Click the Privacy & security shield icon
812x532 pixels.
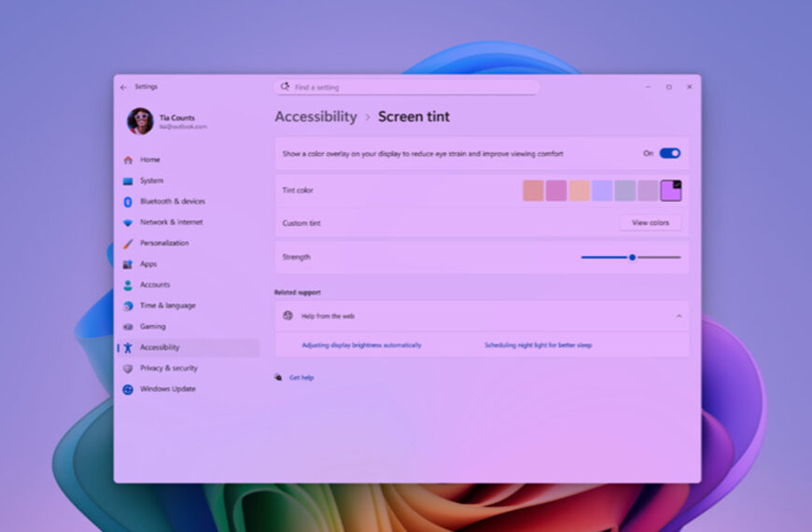[128, 369]
